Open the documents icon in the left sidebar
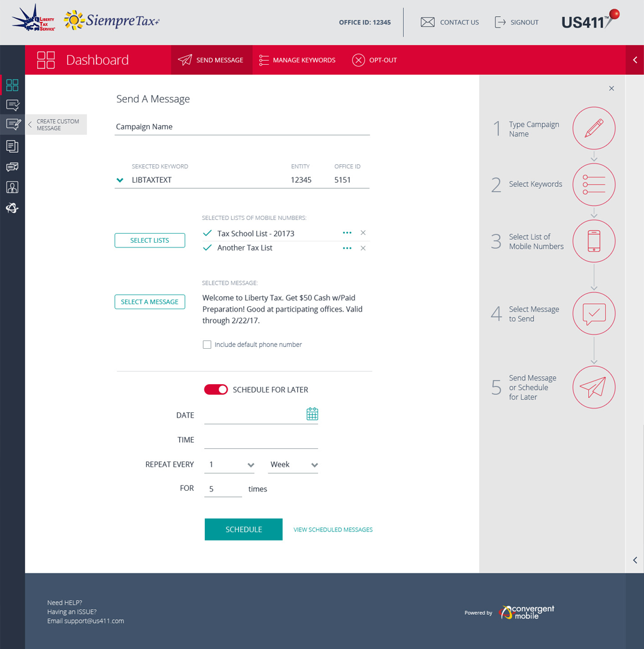644x649 pixels. (13, 146)
